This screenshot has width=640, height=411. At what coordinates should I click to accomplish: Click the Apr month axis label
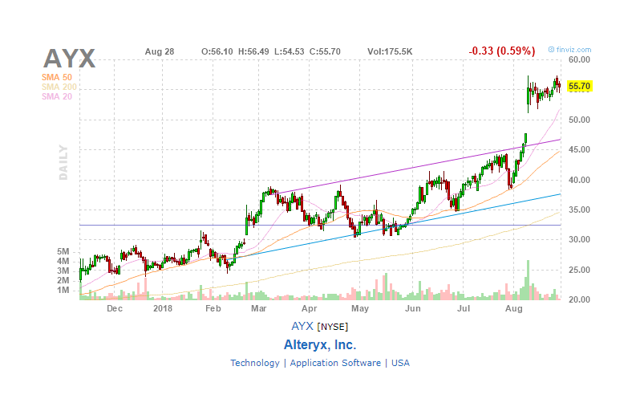point(309,309)
